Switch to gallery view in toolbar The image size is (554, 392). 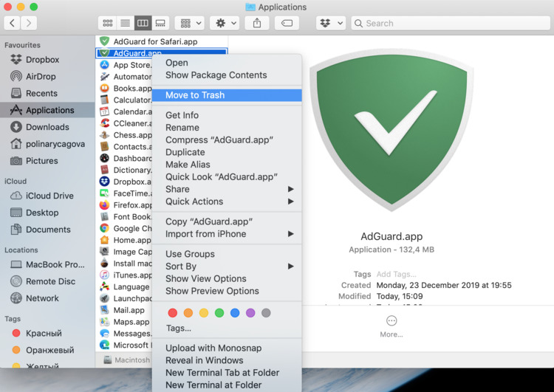tap(160, 24)
